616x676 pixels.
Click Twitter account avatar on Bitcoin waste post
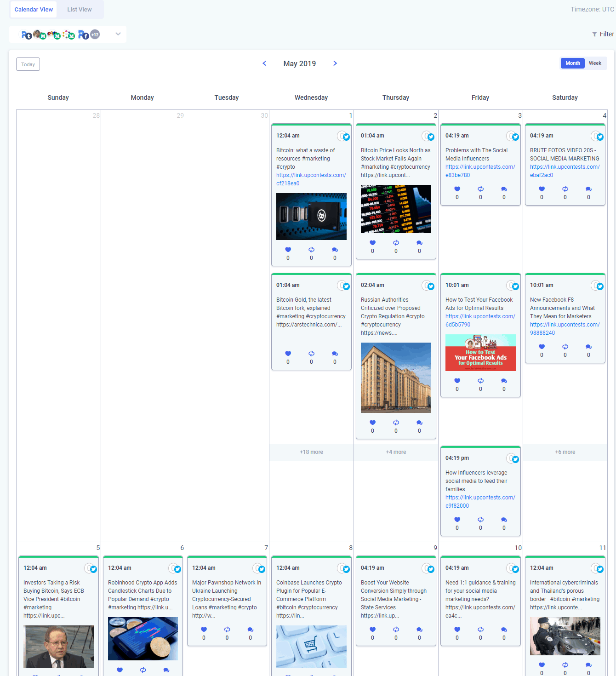pos(343,136)
